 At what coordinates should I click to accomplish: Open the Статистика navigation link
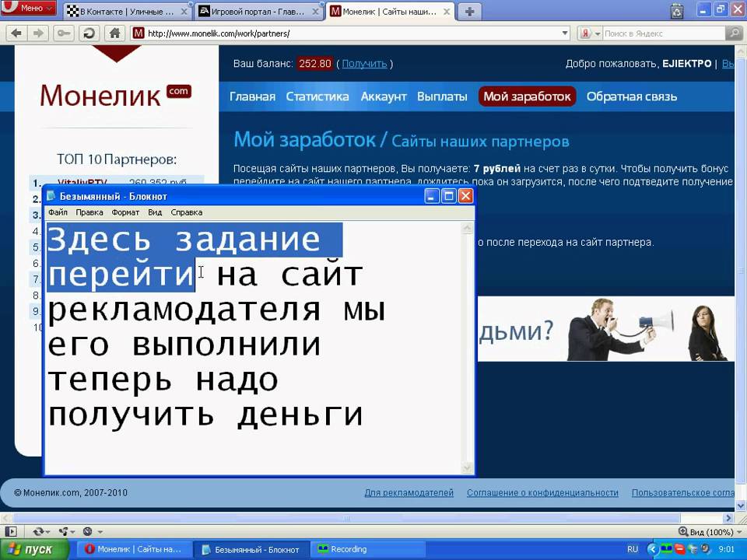pyautogui.click(x=317, y=96)
